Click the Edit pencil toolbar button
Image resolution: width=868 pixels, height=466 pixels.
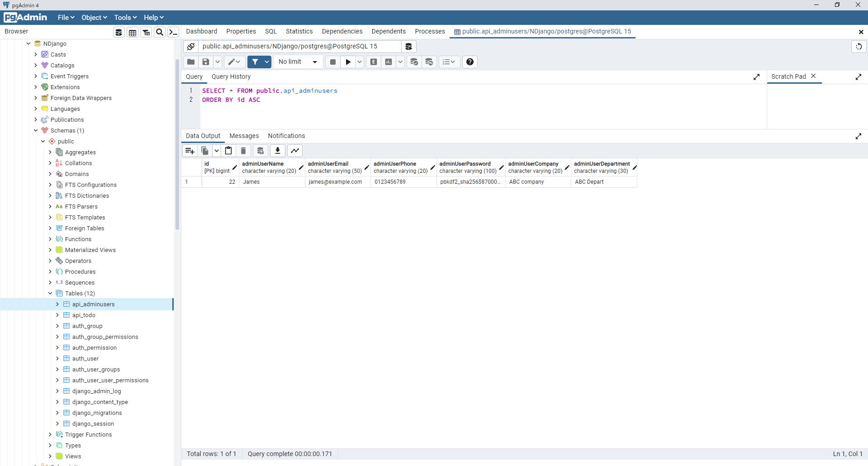(x=235, y=62)
